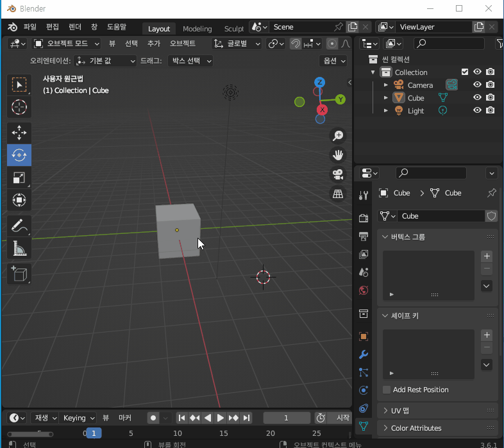This screenshot has width=504, height=448.
Task: Select the Add Cube tool
Action: (x=19, y=274)
